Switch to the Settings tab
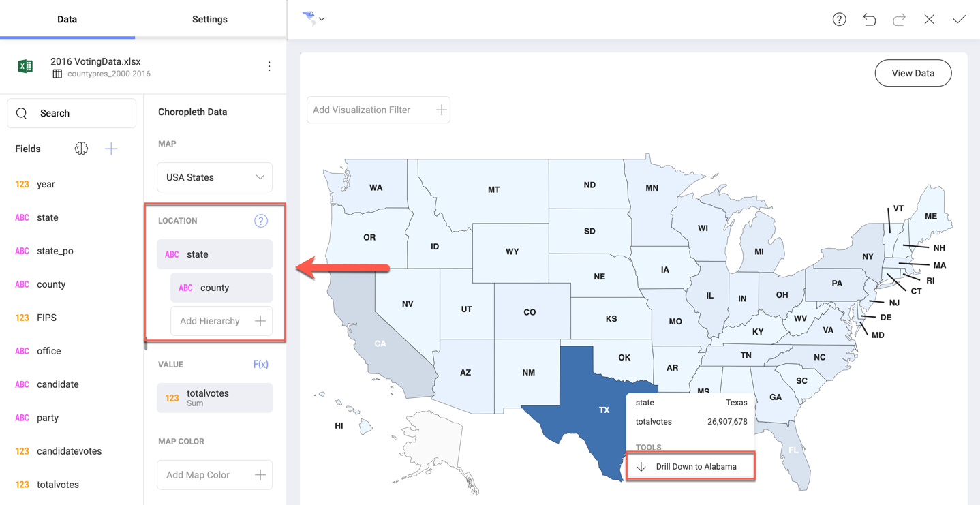Viewport: 980px width, 505px height. 209,19
